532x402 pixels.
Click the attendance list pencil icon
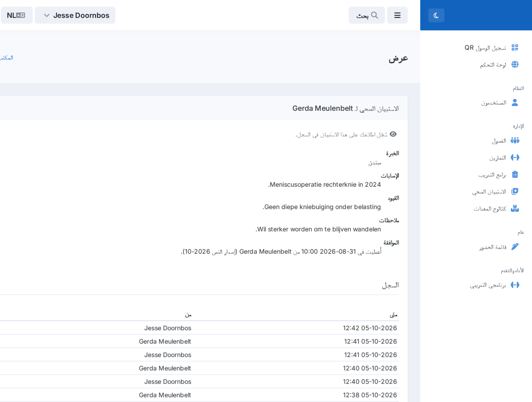coord(515,247)
